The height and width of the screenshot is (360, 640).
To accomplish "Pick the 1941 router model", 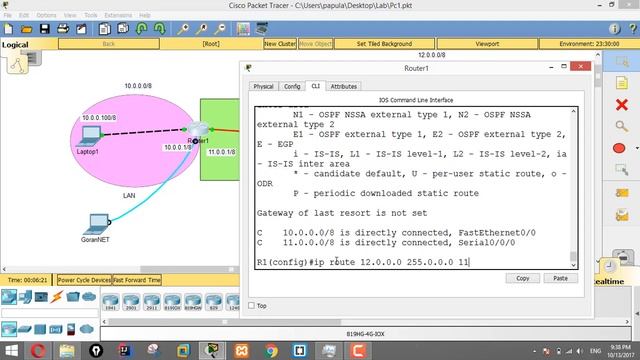I will tap(111, 302).
